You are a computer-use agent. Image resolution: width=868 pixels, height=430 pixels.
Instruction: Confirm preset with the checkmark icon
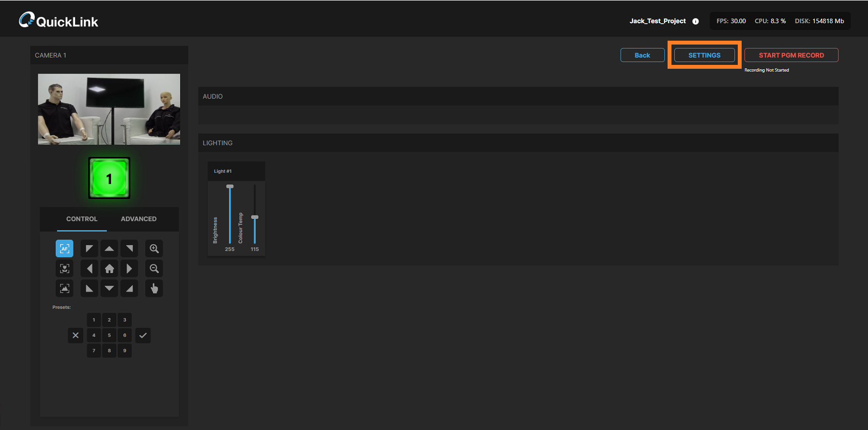pos(143,335)
